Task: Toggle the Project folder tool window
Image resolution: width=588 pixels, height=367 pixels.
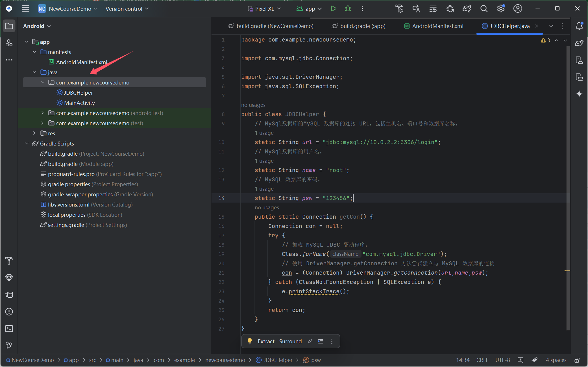Action: (9, 26)
